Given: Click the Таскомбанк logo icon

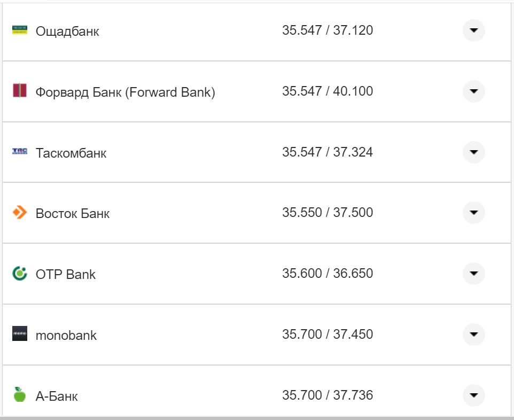Looking at the screenshot, I should 20,152.
